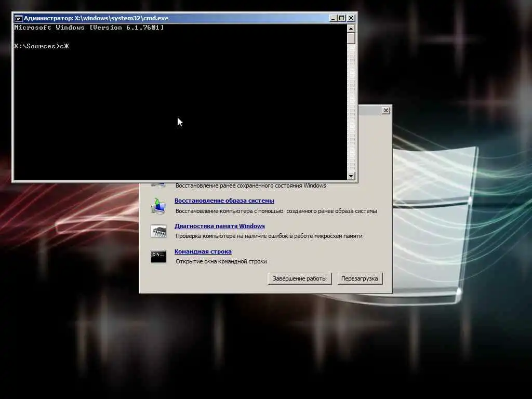The image size is (532, 399).
Task: Click the cmd title 'Администратор: X:\windows\system32\cmd.exe'
Action: tap(96, 18)
